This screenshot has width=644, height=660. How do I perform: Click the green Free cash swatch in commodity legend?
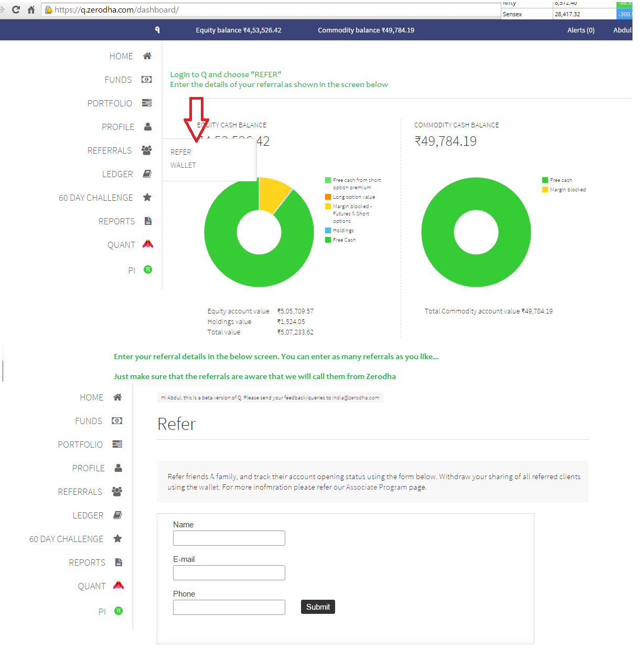pos(545,180)
